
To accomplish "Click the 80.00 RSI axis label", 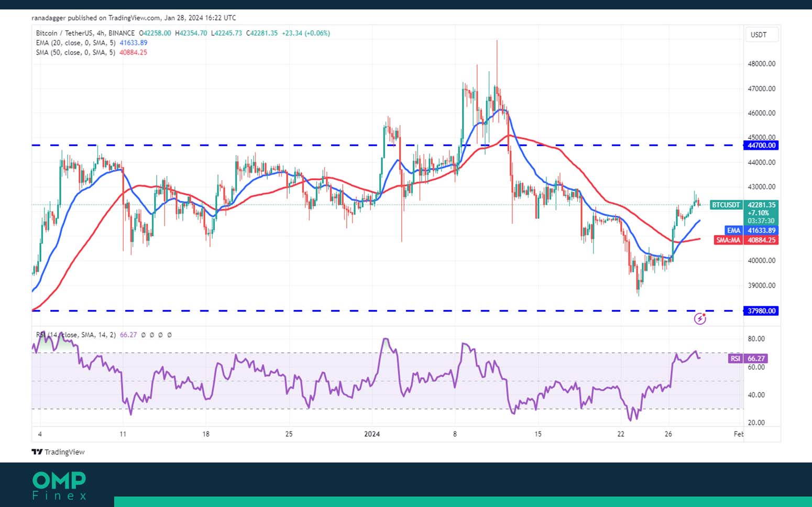I will pos(756,339).
